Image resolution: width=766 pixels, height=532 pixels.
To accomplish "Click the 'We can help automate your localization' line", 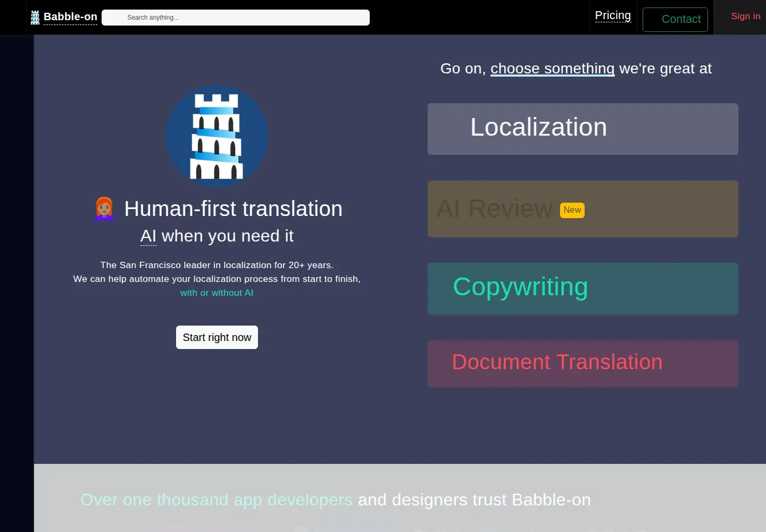I will 217,279.
